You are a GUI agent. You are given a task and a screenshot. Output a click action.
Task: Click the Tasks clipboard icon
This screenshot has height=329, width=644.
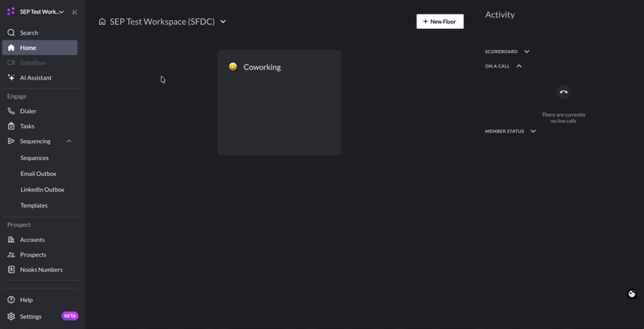11,126
